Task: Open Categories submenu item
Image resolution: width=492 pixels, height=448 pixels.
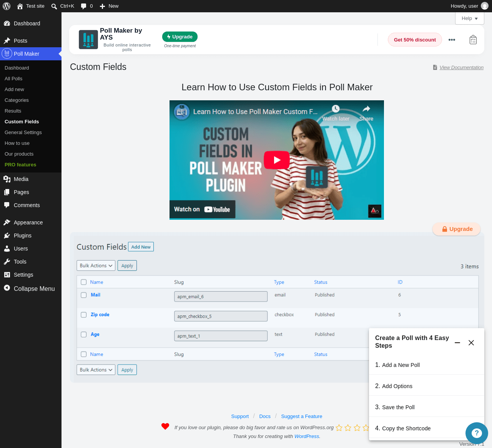Action: 17,100
